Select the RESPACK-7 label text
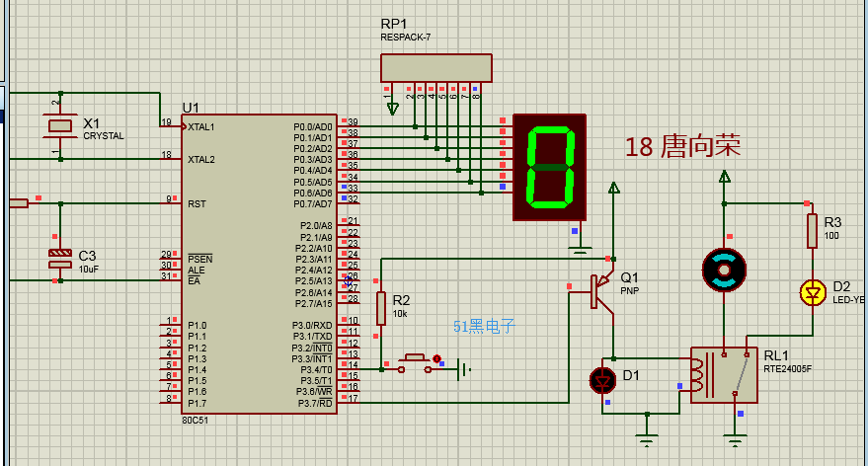 [406, 38]
